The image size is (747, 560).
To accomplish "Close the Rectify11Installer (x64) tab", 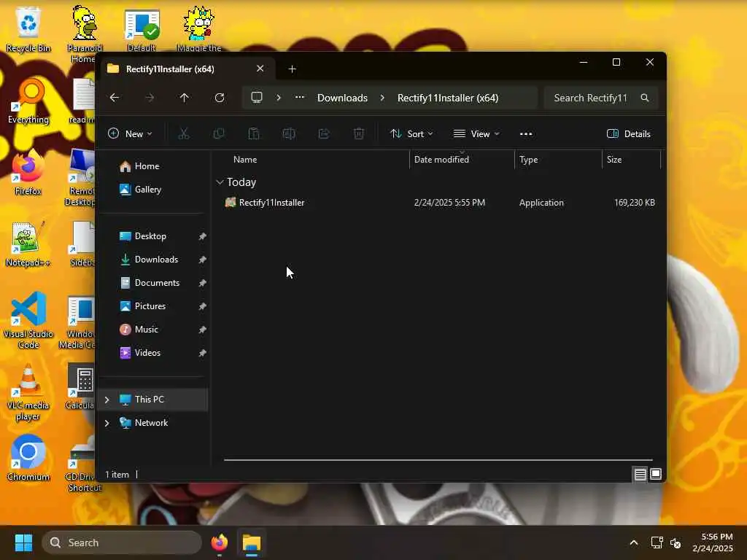I will click(260, 69).
